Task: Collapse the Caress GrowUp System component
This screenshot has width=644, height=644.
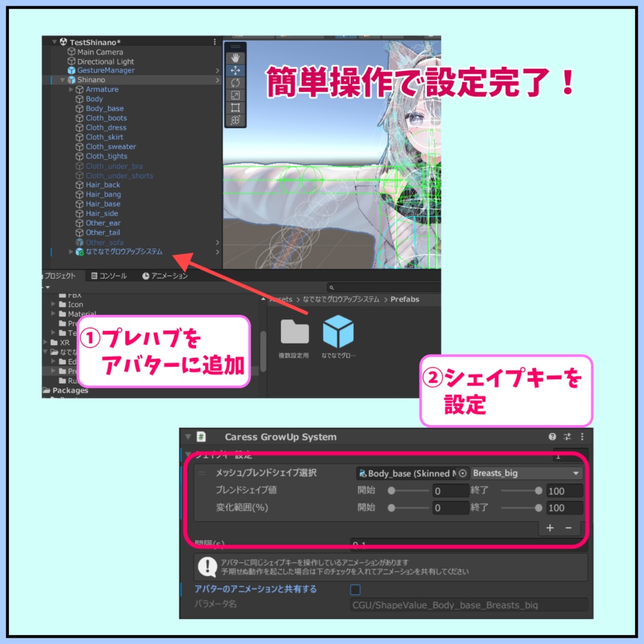Action: click(x=188, y=436)
